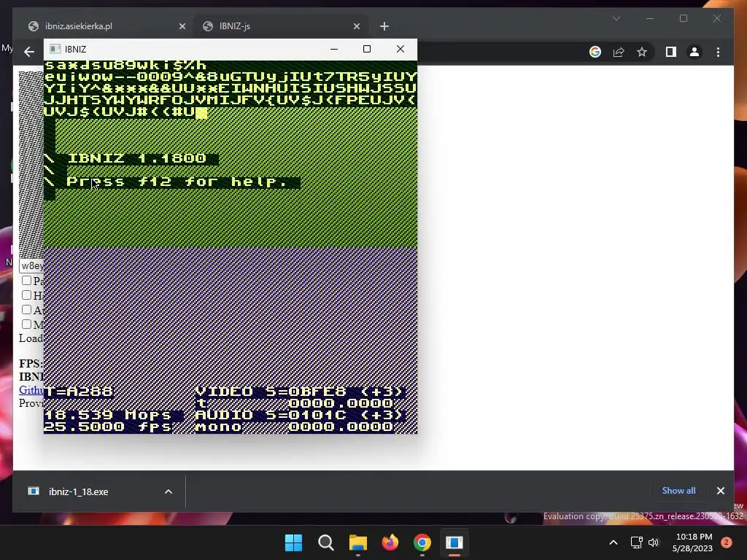Toggle the checkbox labeled 'A'
This screenshot has width=747, height=560.
coord(27,310)
